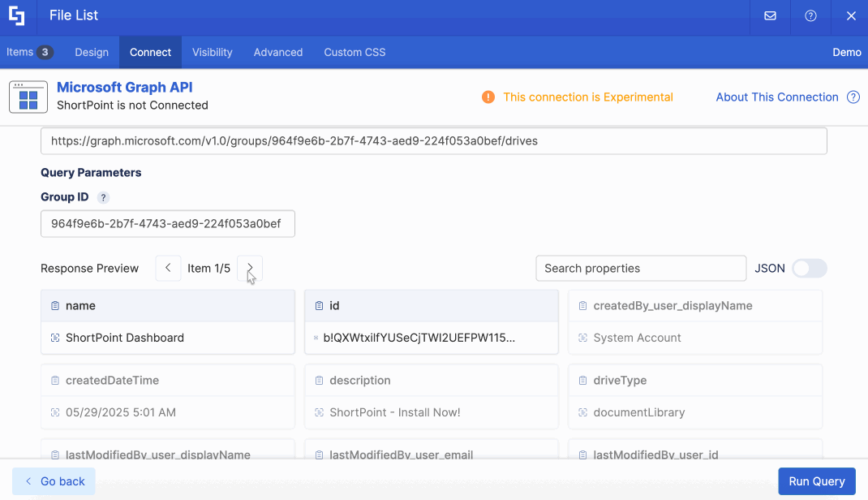Image resolution: width=868 pixels, height=500 pixels.
Task: Go to previous response preview item
Action: pyautogui.click(x=168, y=268)
